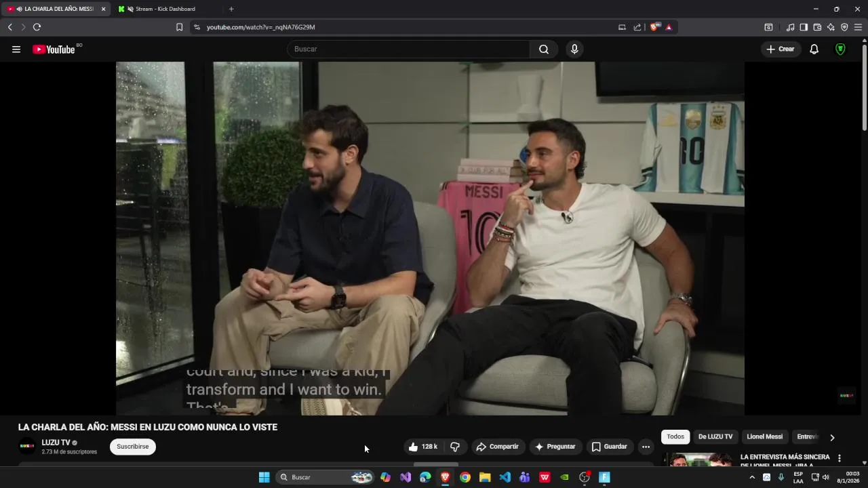Select the Lionel Messi filter chip
Screen dimensions: 868x488
pyautogui.click(x=765, y=437)
